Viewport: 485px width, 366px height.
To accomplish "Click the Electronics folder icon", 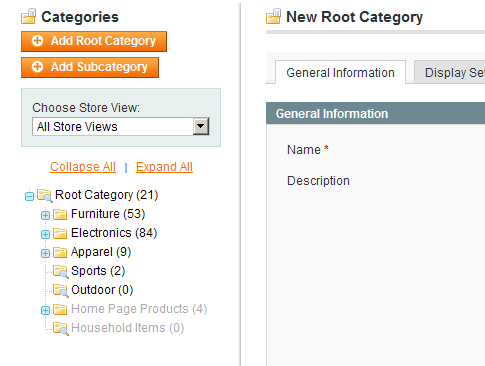I will [60, 233].
